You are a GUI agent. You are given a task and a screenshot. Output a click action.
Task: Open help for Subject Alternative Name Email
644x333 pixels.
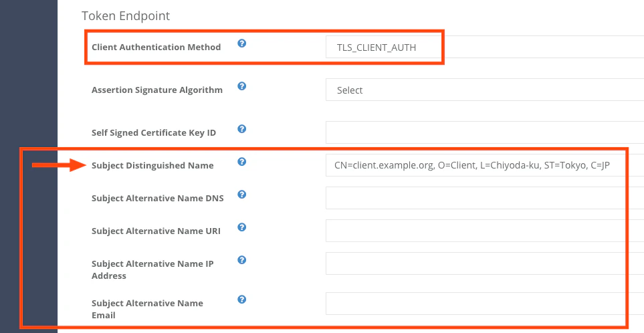(x=242, y=300)
